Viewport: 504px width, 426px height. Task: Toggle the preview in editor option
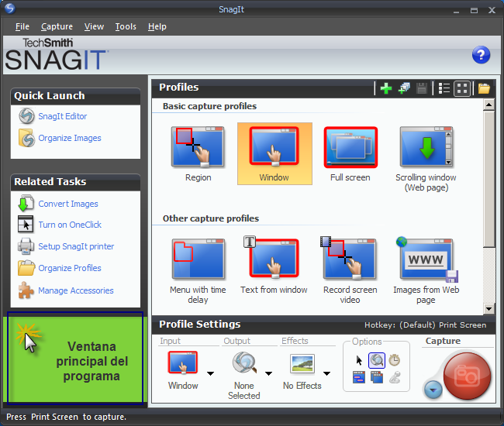point(377,360)
